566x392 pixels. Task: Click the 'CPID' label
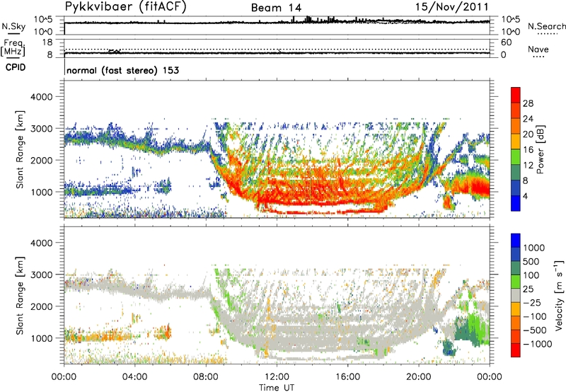click(16, 67)
